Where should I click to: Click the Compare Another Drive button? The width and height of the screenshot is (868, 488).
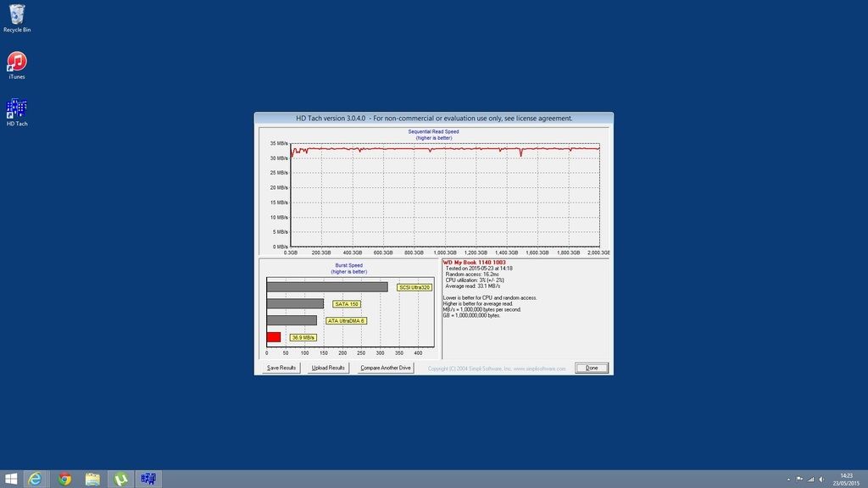click(x=386, y=368)
